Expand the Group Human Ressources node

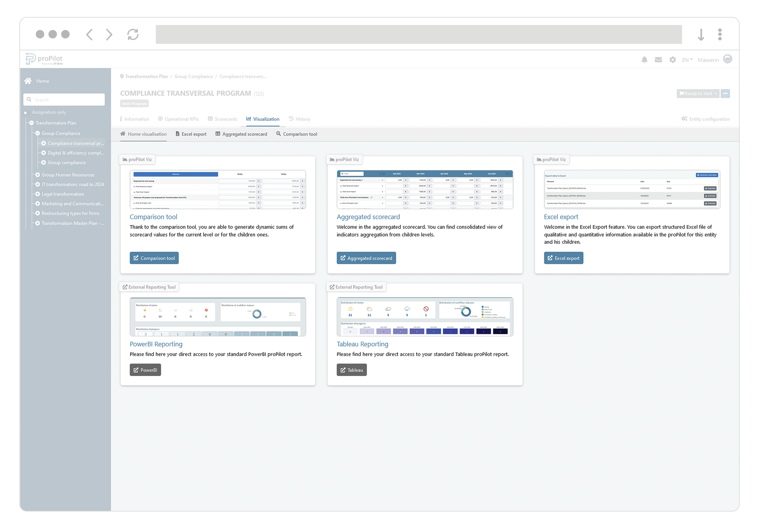pyautogui.click(x=38, y=175)
